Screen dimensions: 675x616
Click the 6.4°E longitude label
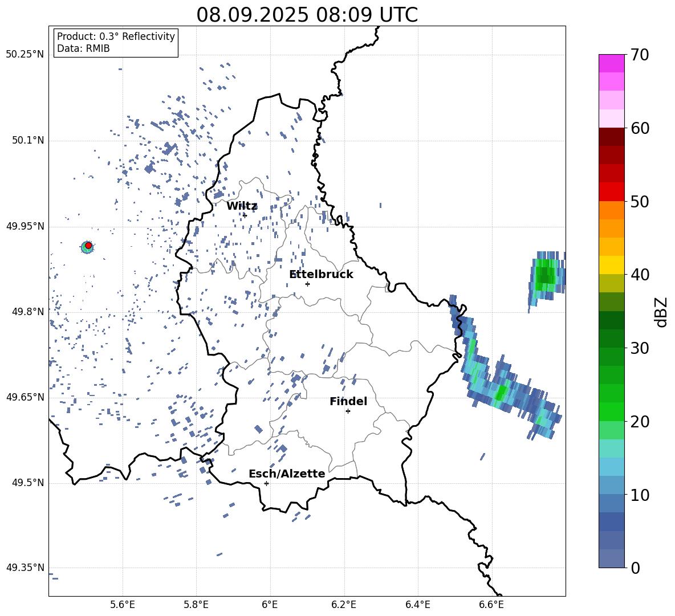(417, 605)
